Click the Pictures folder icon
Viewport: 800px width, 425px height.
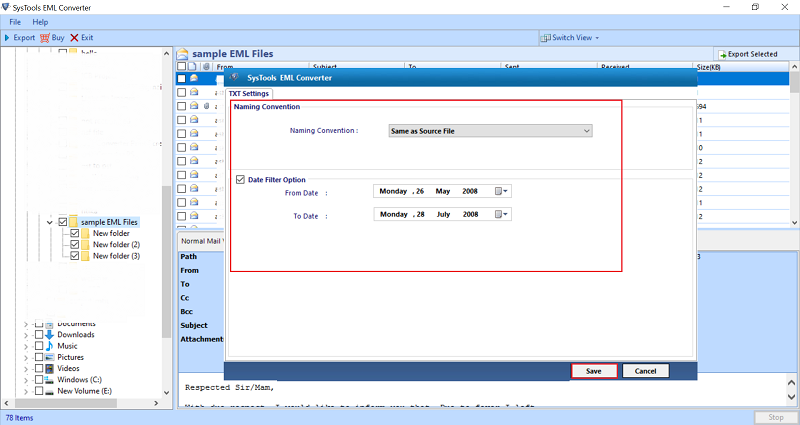click(x=49, y=358)
